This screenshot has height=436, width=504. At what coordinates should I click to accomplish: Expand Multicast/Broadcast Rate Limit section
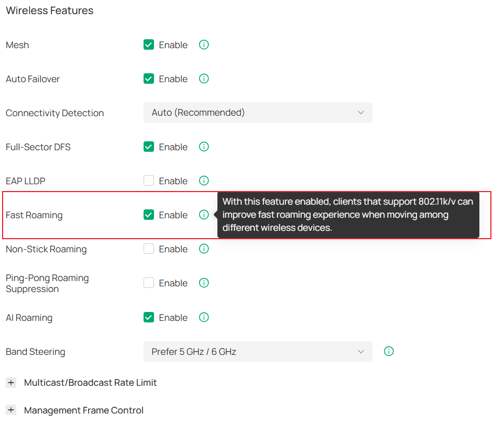coord(11,383)
